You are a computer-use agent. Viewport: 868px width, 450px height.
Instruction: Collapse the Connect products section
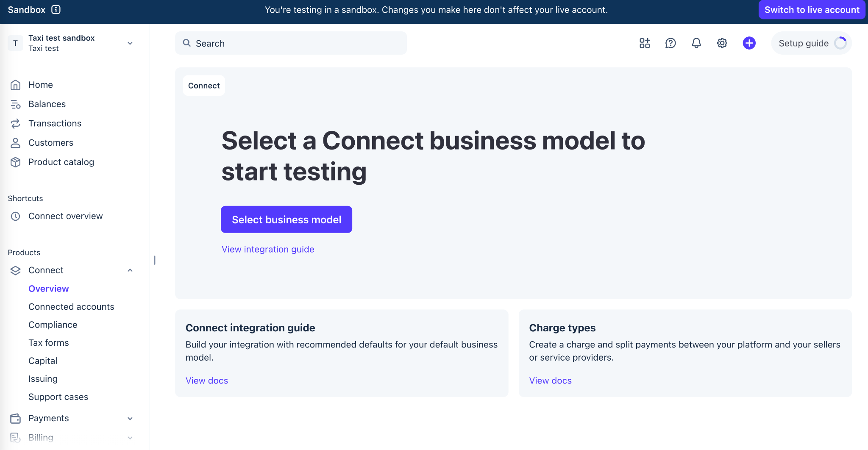click(x=130, y=270)
